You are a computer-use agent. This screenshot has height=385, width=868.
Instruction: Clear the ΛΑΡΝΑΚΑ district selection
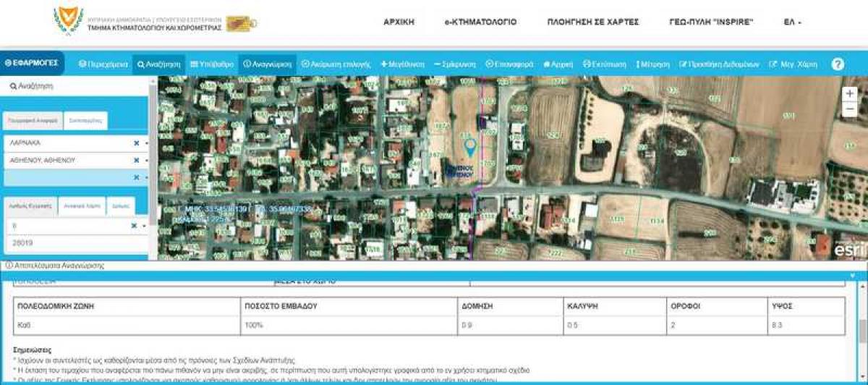tap(136, 143)
